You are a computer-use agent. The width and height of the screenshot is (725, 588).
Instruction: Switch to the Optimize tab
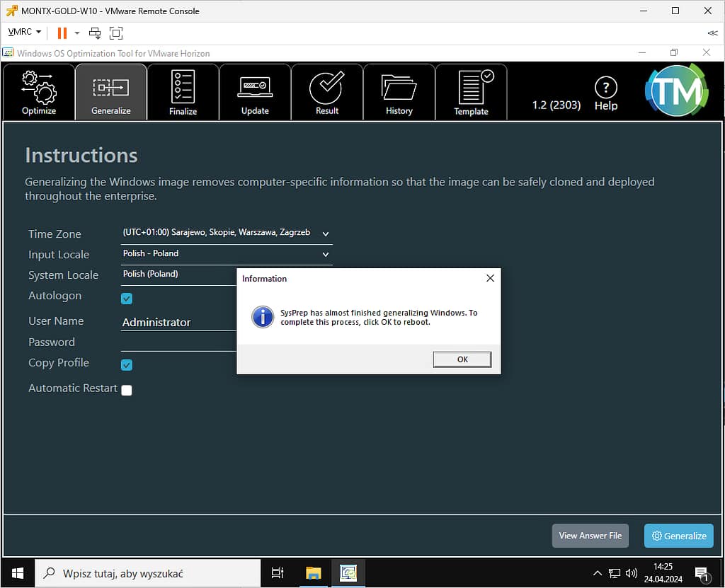39,92
